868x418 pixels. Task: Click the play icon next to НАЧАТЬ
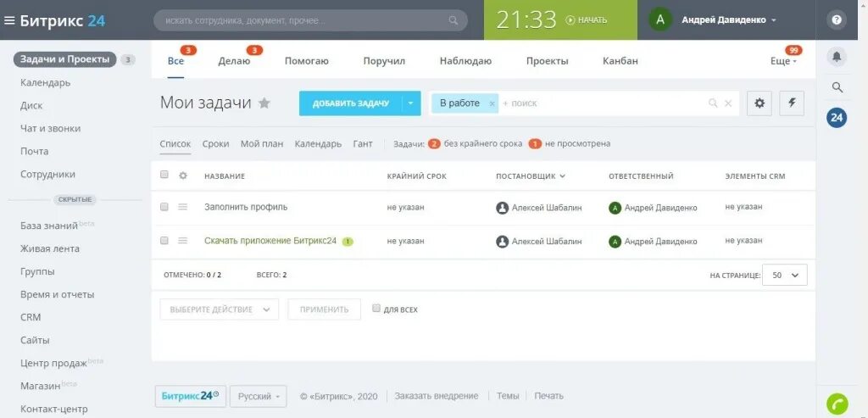click(x=570, y=20)
